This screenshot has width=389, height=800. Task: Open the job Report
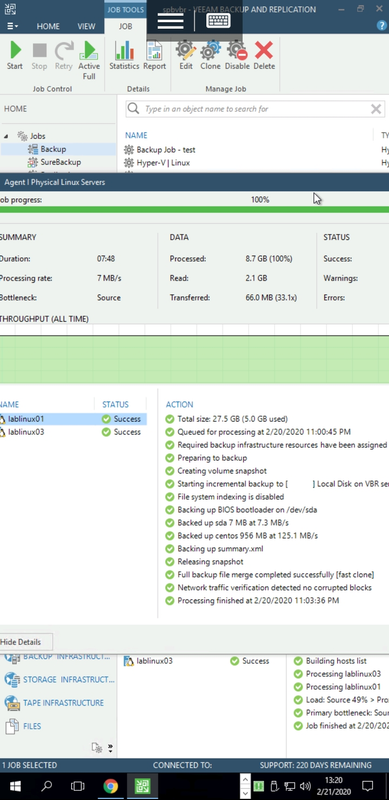(x=154, y=56)
